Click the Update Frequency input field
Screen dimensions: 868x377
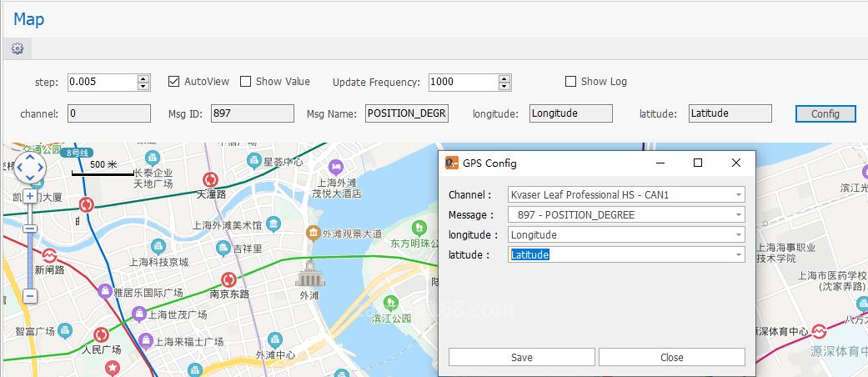(x=463, y=82)
